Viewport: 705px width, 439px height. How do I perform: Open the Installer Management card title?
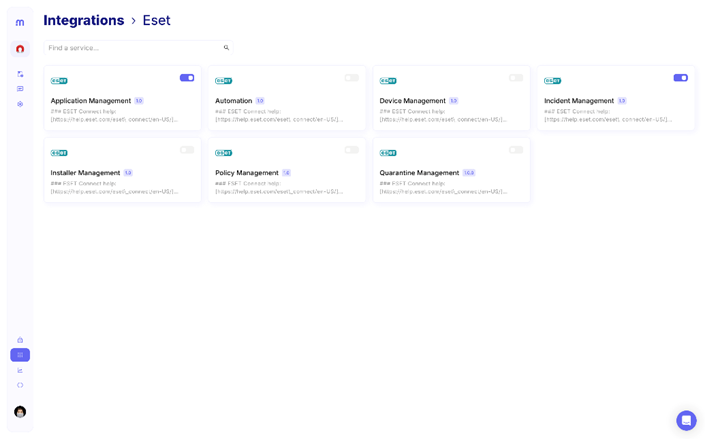(x=85, y=173)
